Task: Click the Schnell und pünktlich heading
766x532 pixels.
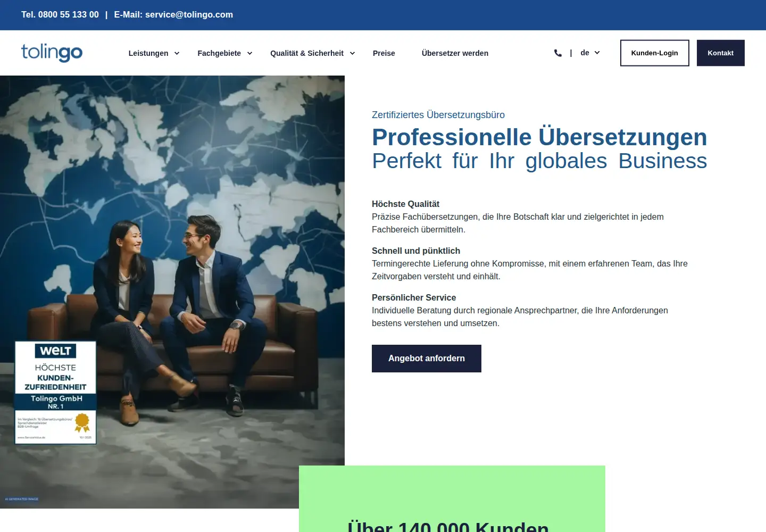Action: (416, 251)
